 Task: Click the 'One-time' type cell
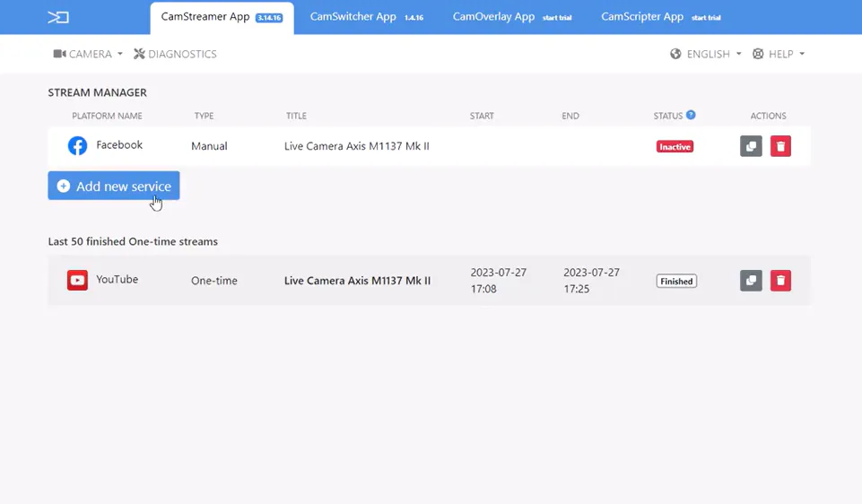pos(213,281)
